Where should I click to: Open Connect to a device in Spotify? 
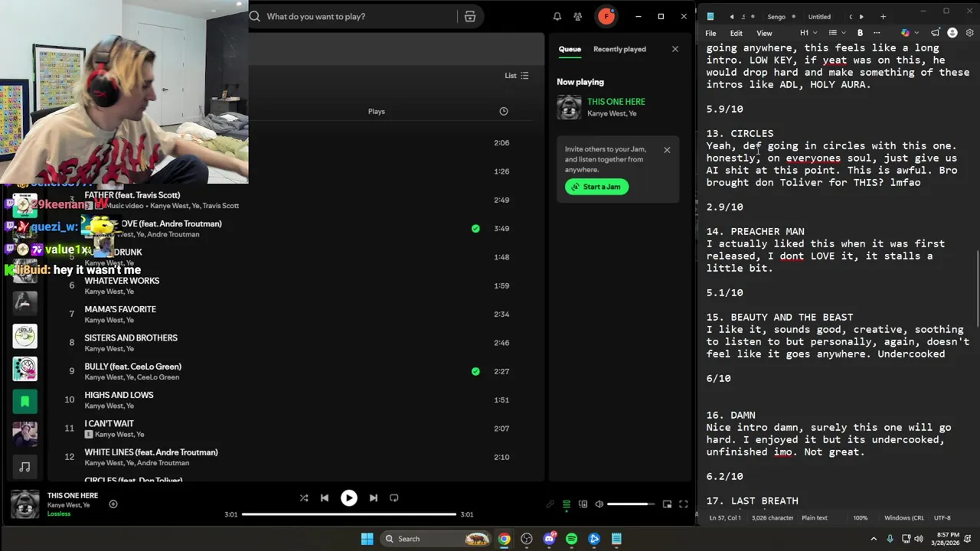pyautogui.click(x=583, y=504)
